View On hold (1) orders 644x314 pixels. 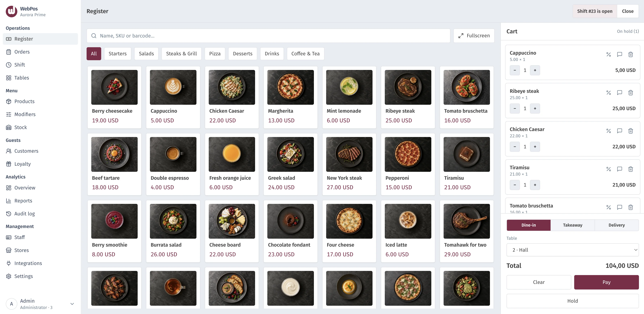point(628,31)
